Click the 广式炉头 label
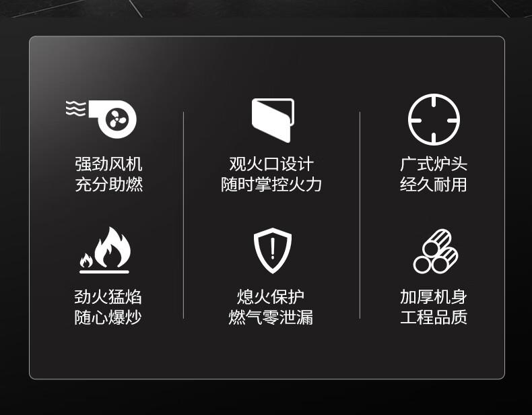Viewport: 532px width, 415px height. [x=434, y=164]
